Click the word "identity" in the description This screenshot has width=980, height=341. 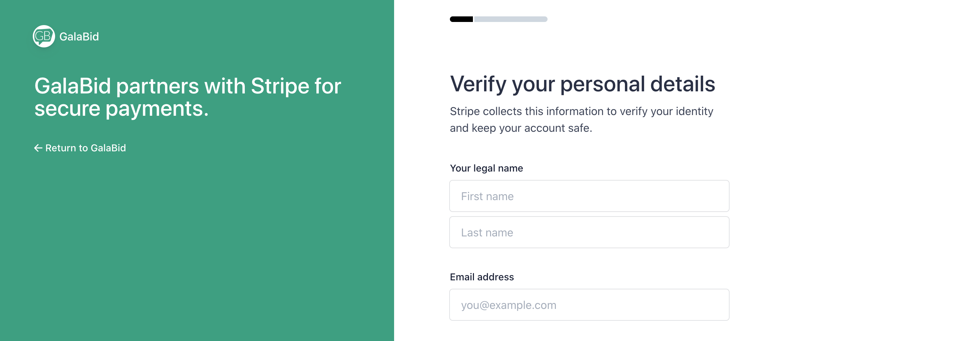point(694,111)
